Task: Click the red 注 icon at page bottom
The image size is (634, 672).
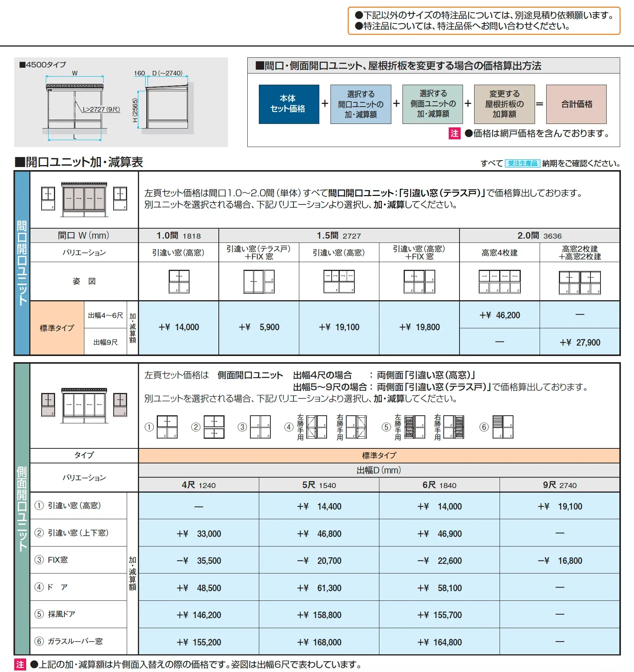Action: [x=20, y=664]
